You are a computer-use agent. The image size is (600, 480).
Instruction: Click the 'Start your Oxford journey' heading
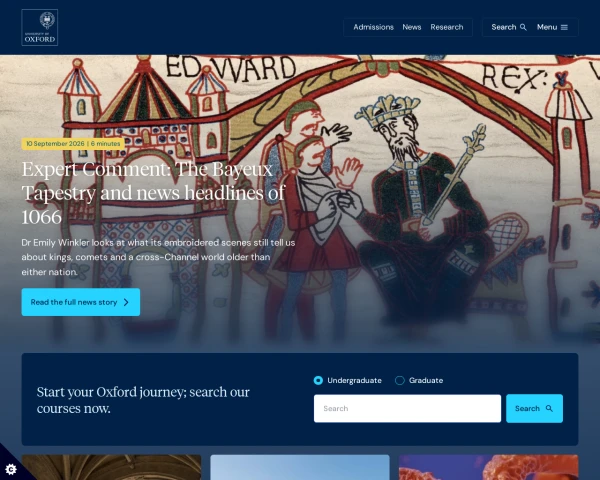(x=143, y=400)
